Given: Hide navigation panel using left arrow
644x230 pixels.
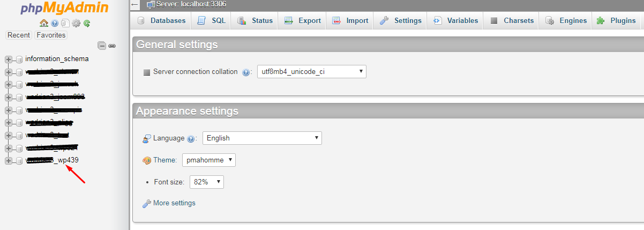Looking at the screenshot, I should tap(134, 4).
